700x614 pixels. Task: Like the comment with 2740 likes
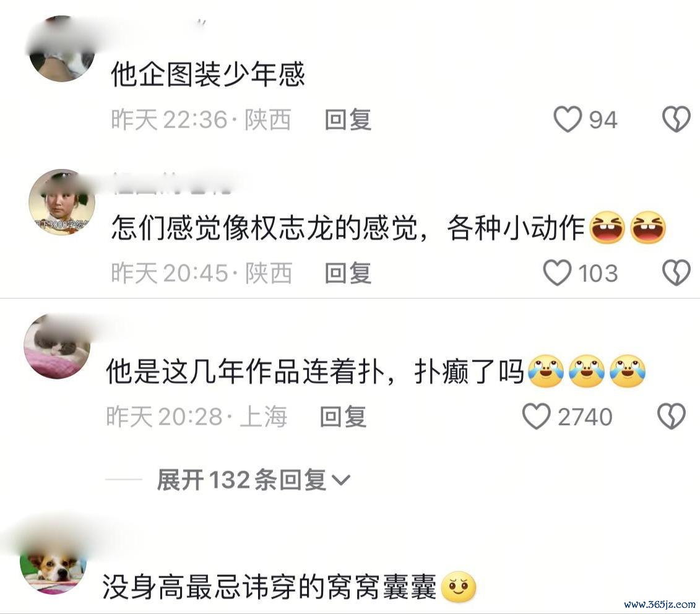(x=536, y=417)
